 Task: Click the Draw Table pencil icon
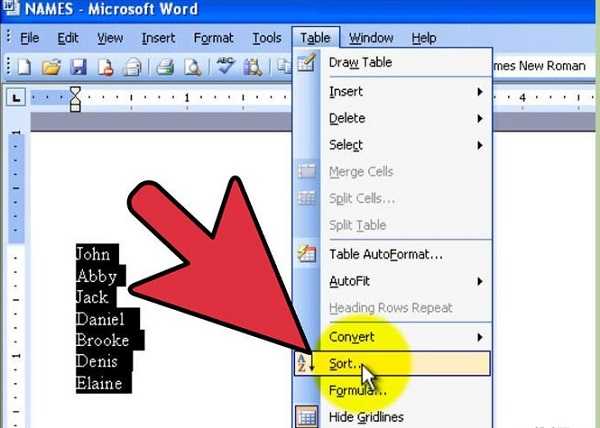[x=307, y=62]
